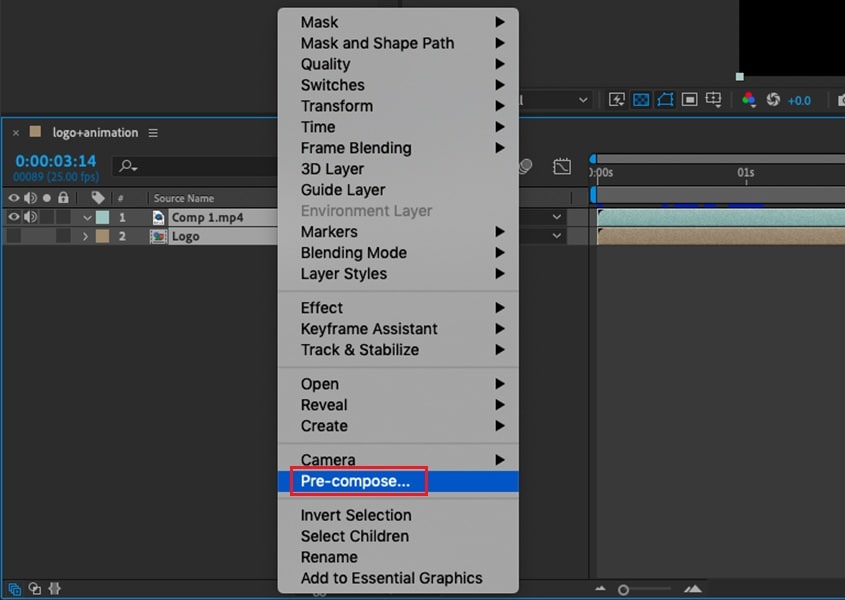Collapse the Comp 1.mp4 layer properties
The width and height of the screenshot is (845, 600).
point(87,217)
